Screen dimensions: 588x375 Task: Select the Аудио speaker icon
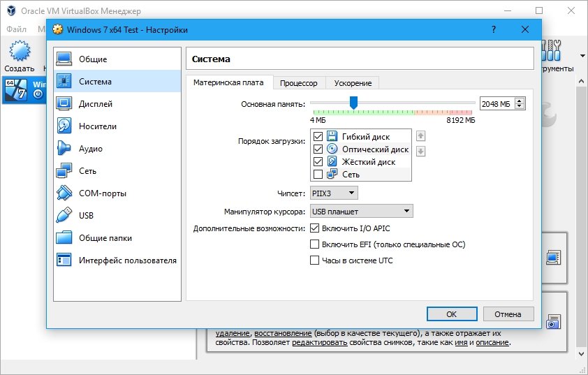point(64,149)
